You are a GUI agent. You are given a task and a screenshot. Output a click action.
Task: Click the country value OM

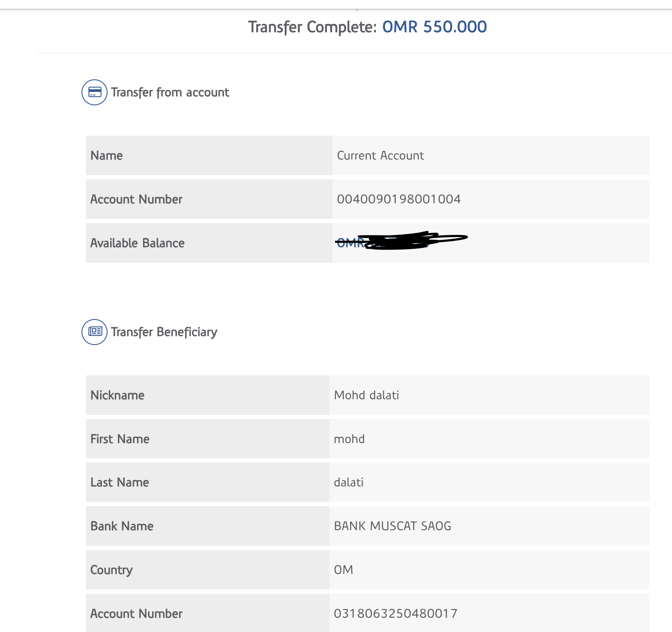coord(343,570)
